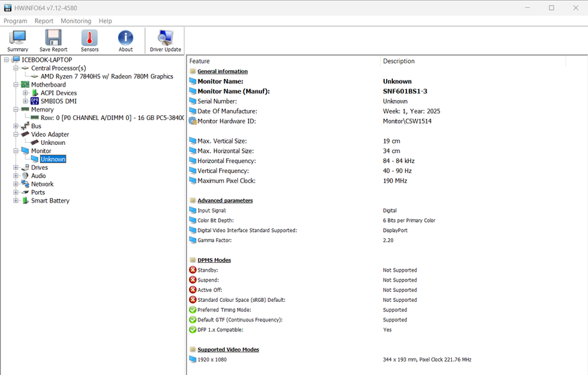Click the Gamma Factor row label
Image resolution: width=588 pixels, height=375 pixels.
click(215, 240)
